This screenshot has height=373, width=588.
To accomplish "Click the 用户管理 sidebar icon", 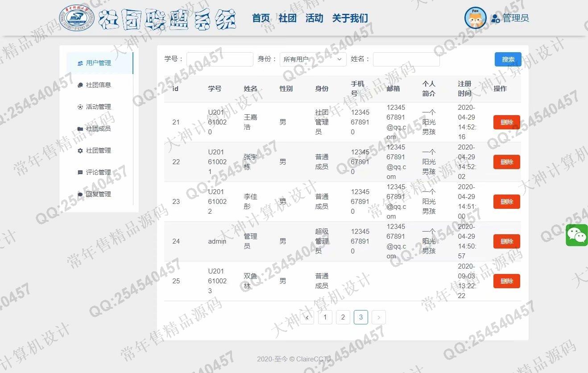I will coord(80,63).
